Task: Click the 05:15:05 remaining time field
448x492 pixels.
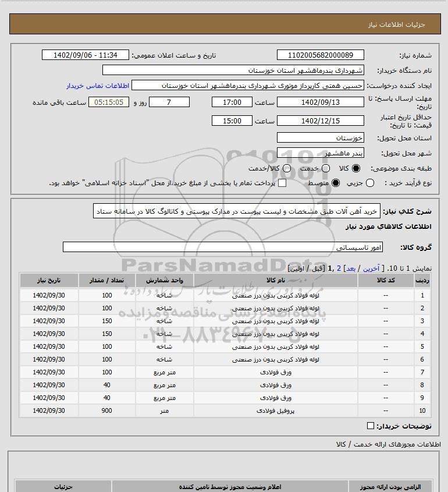Action: point(109,102)
